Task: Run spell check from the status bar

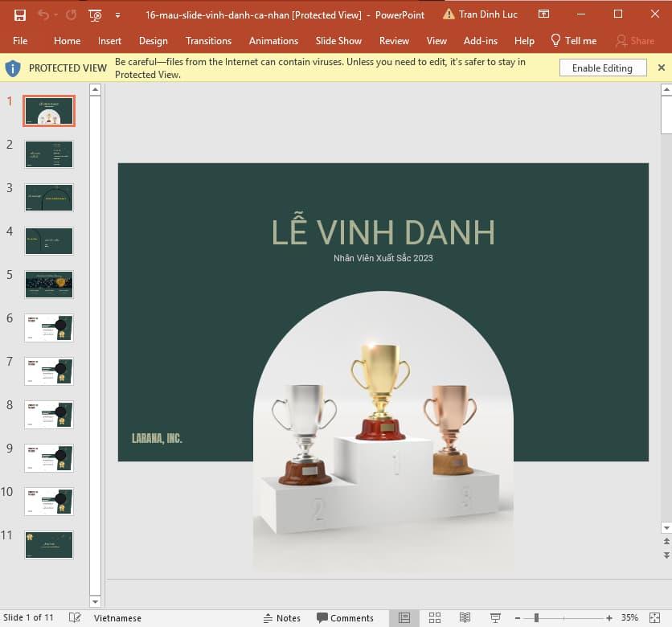Action: click(74, 617)
